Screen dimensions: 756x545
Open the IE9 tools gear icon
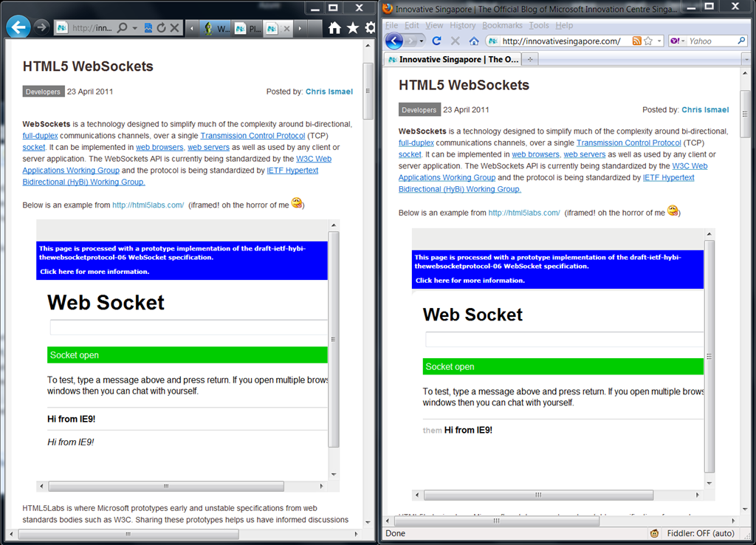point(371,28)
